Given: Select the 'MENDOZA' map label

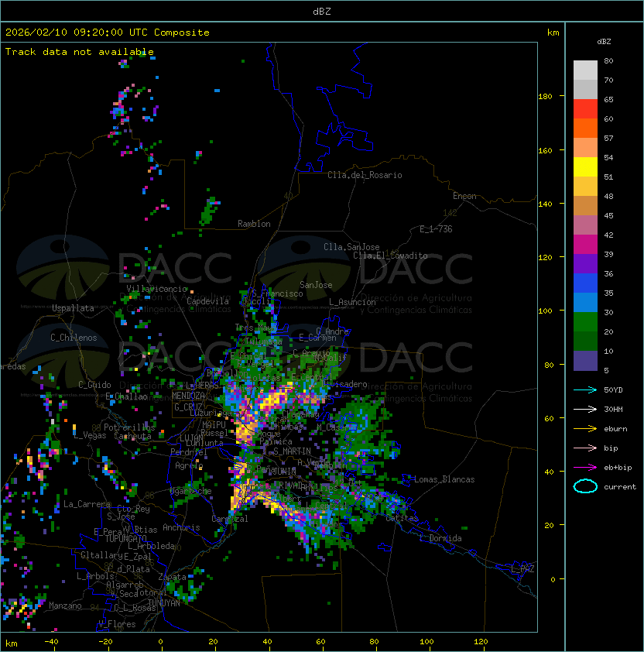Looking at the screenshot, I should (x=188, y=396).
